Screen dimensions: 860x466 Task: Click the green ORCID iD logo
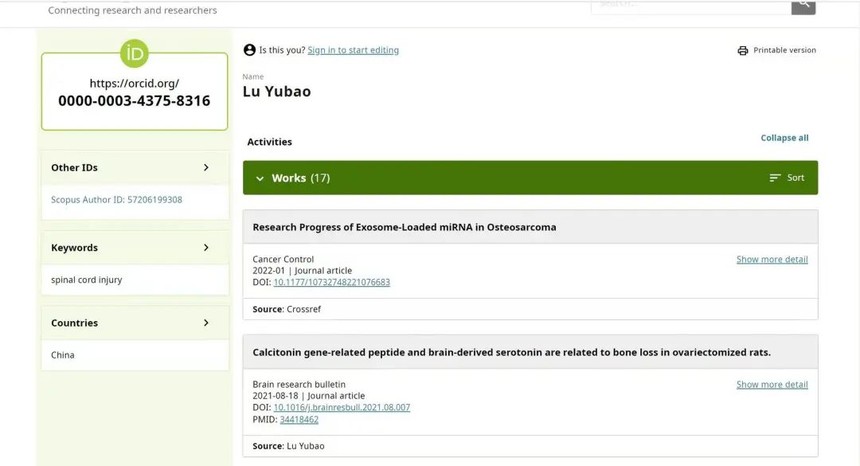click(x=134, y=53)
